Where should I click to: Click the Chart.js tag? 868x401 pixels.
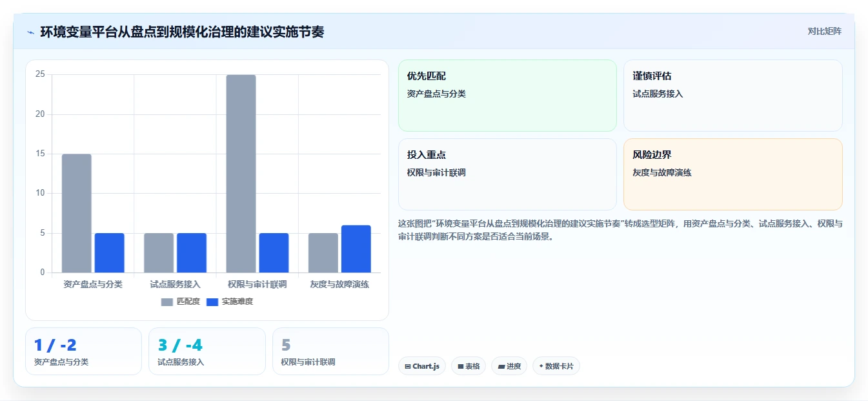pos(422,366)
